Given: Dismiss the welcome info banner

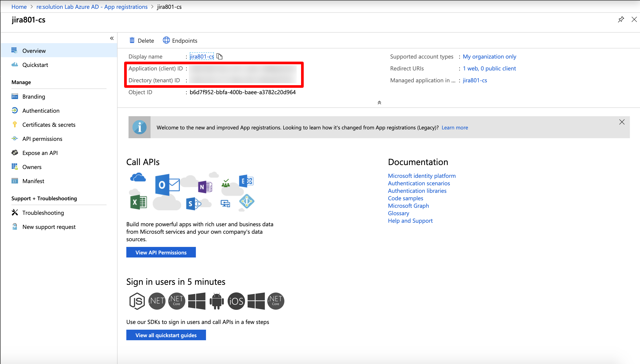Looking at the screenshot, I should (x=622, y=122).
